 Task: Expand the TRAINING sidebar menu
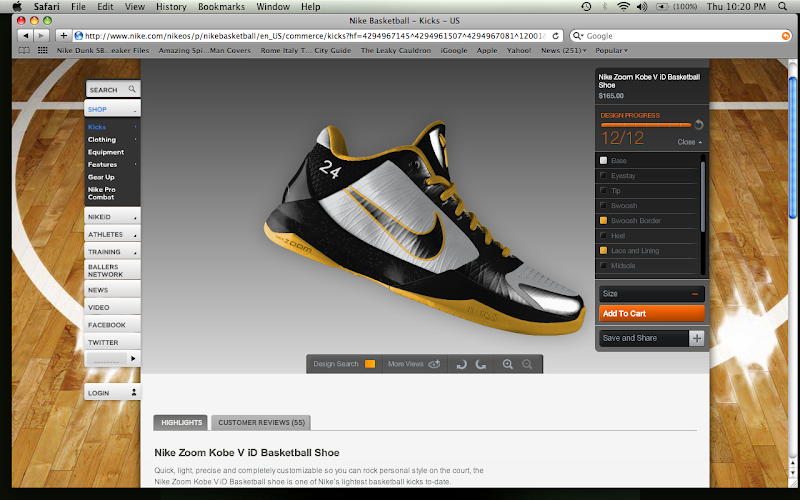click(112, 252)
